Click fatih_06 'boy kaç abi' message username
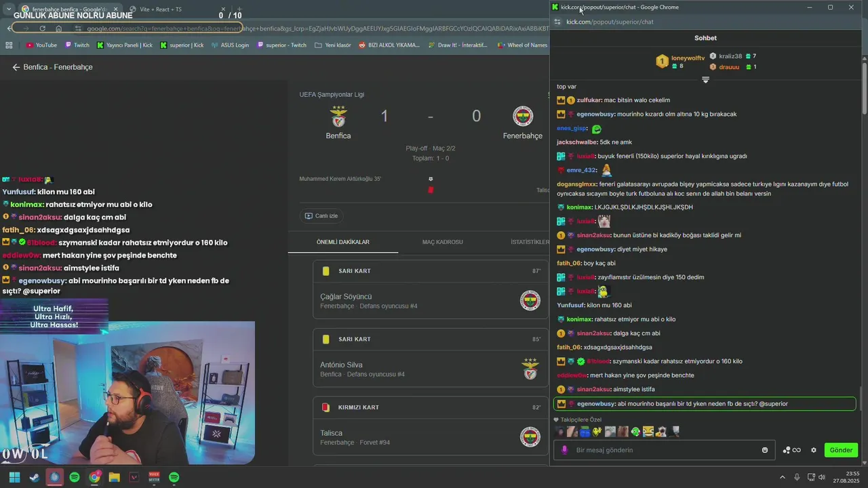868x488 pixels. pyautogui.click(x=569, y=263)
